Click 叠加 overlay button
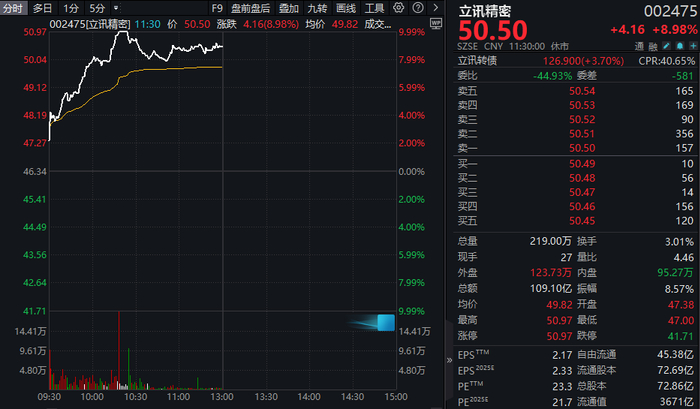This screenshot has width=700, height=409. click(288, 8)
